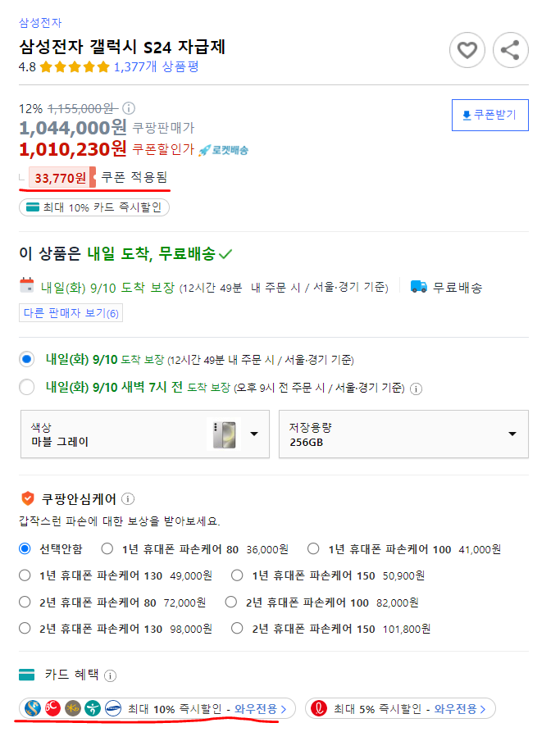
Task: Click the share icon button
Action: [511, 50]
